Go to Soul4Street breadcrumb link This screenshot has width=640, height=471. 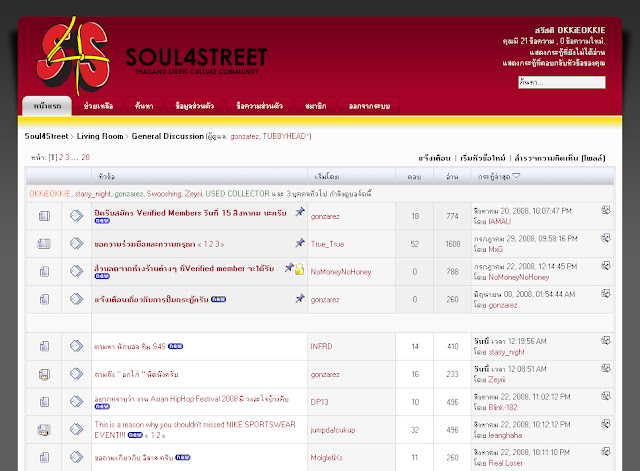point(46,136)
